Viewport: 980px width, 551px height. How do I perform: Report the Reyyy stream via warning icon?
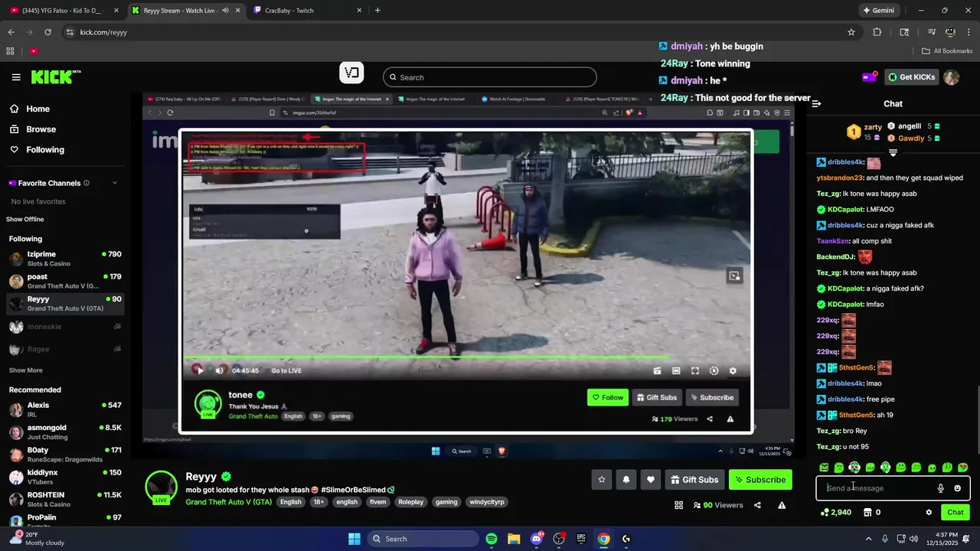point(782,505)
